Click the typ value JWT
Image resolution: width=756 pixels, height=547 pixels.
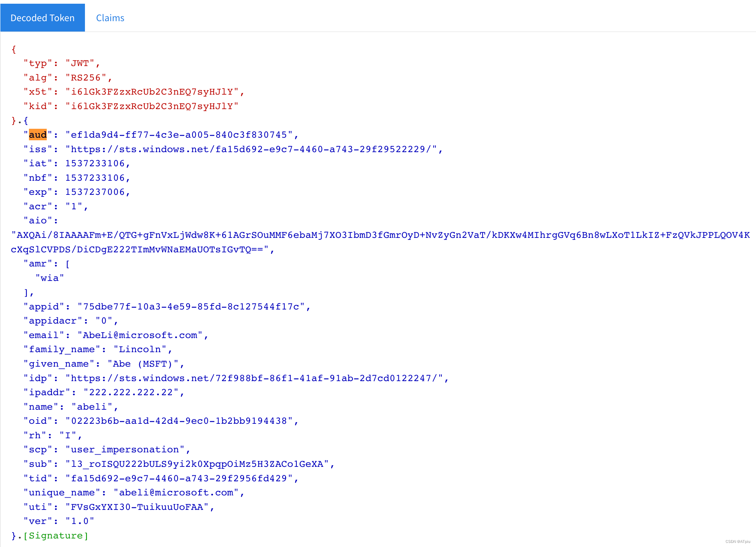(x=80, y=63)
